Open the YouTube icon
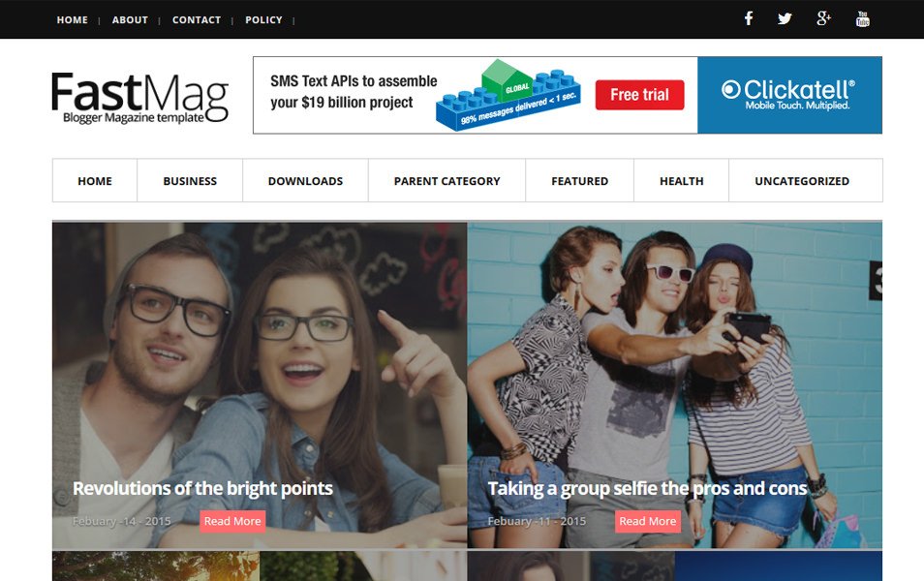Viewport: 924px width, 581px height. coord(862,18)
